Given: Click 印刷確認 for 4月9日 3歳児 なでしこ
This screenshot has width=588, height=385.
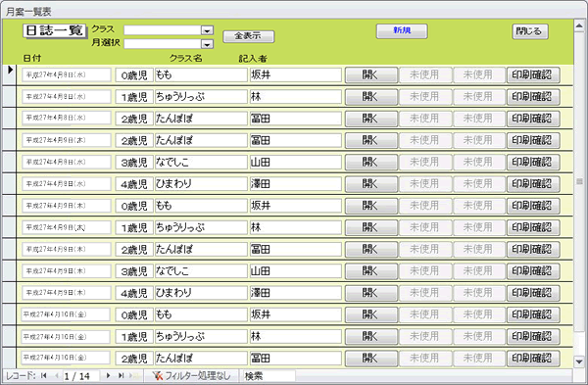Looking at the screenshot, I should (x=533, y=271).
